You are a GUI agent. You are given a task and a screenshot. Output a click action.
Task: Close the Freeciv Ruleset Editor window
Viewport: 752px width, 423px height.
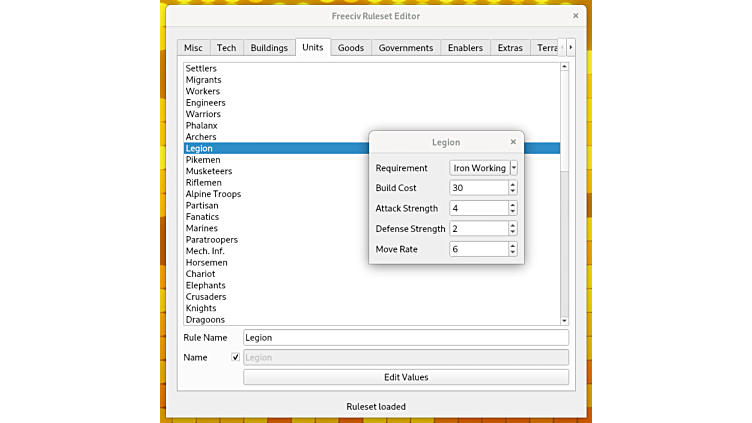575,16
